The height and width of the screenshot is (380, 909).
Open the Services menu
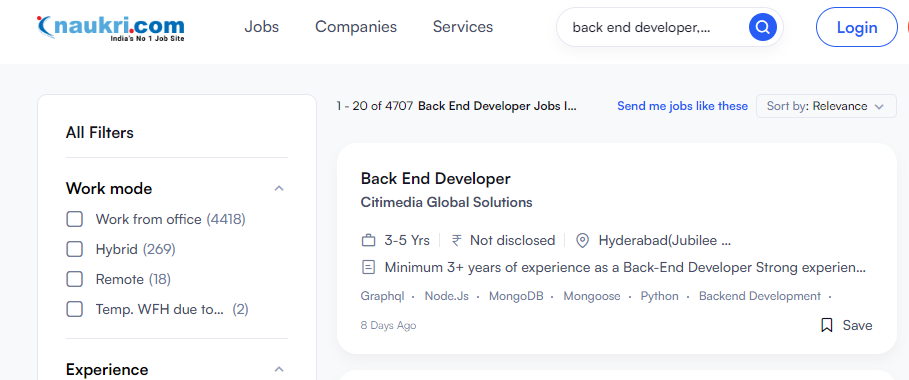pyautogui.click(x=463, y=27)
